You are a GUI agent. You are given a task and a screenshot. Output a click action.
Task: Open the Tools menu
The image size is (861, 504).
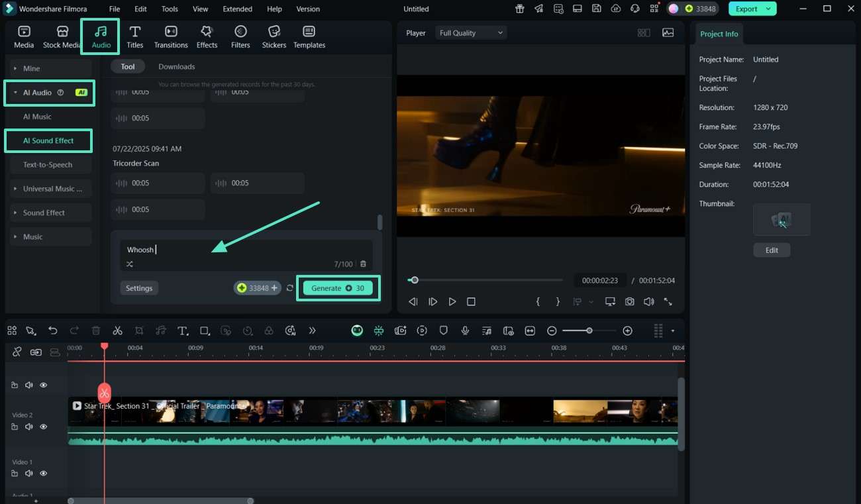tap(170, 9)
